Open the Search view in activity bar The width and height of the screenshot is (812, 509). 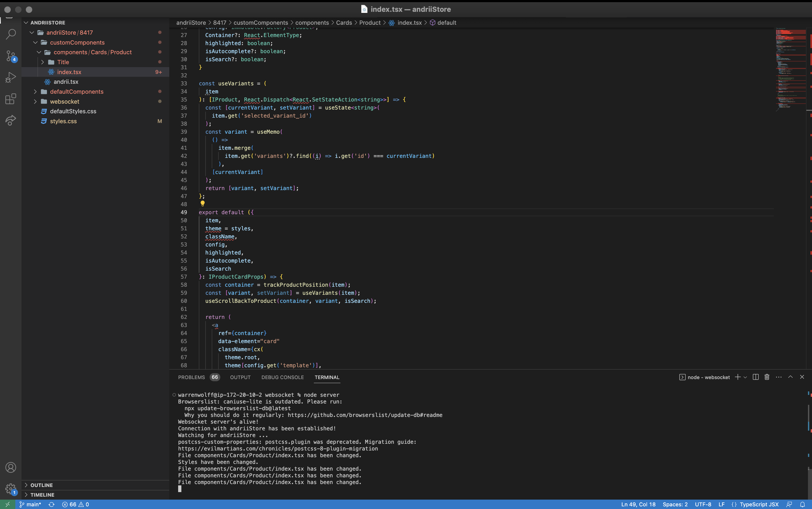pos(11,34)
